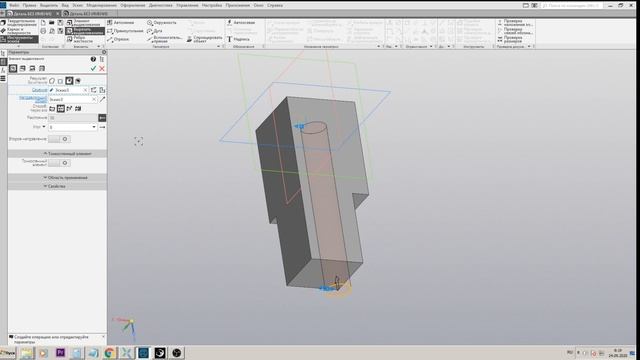Set result to subtraction (highlighted Результат icon)

69,81
